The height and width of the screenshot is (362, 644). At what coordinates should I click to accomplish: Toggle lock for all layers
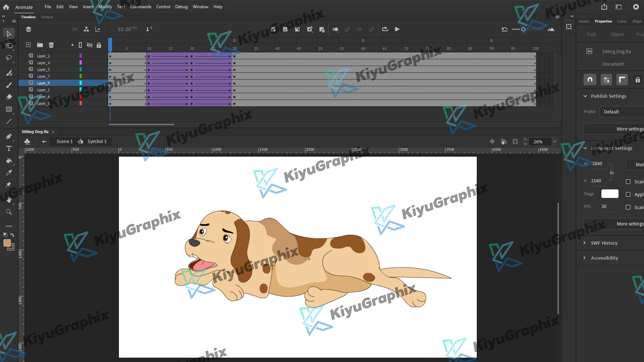point(99,45)
